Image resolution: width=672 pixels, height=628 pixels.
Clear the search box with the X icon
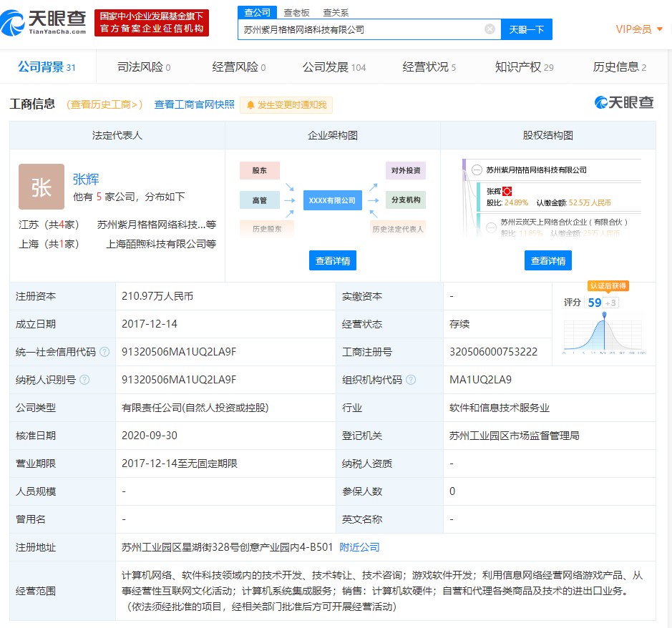tap(490, 29)
